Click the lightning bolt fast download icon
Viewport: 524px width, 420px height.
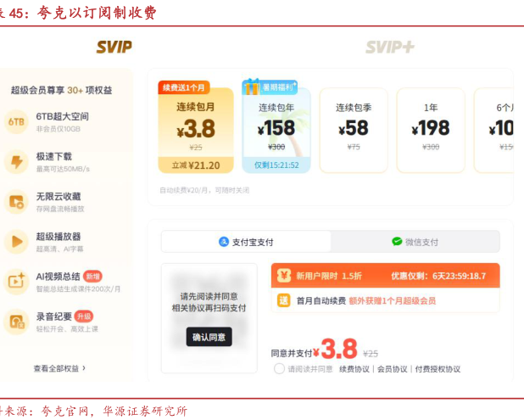tap(16, 161)
